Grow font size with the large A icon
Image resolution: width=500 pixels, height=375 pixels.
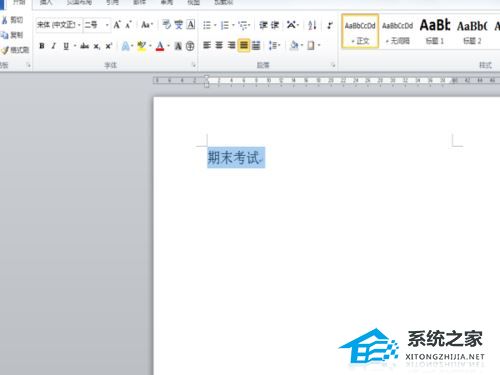click(x=117, y=25)
